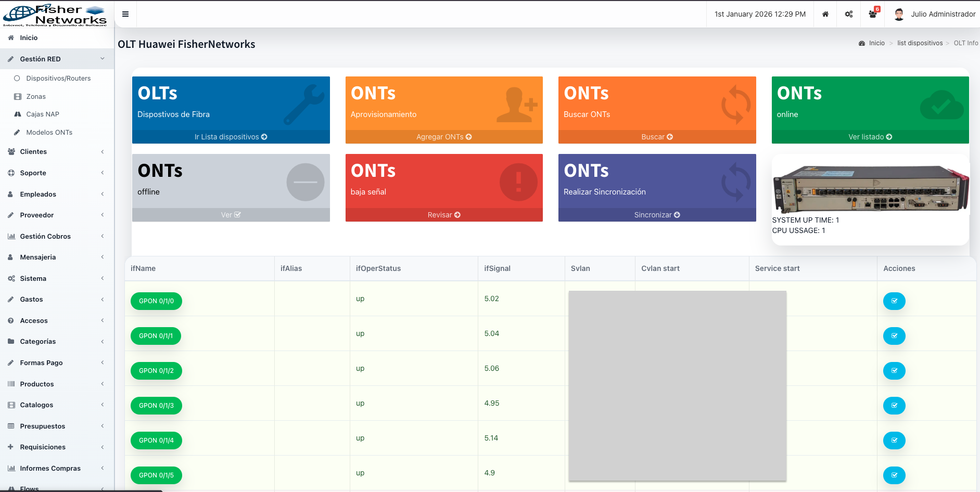Screen dimensions: 980x492
Task: Select Dispositivos/Routers in the sidebar
Action: click(58, 79)
